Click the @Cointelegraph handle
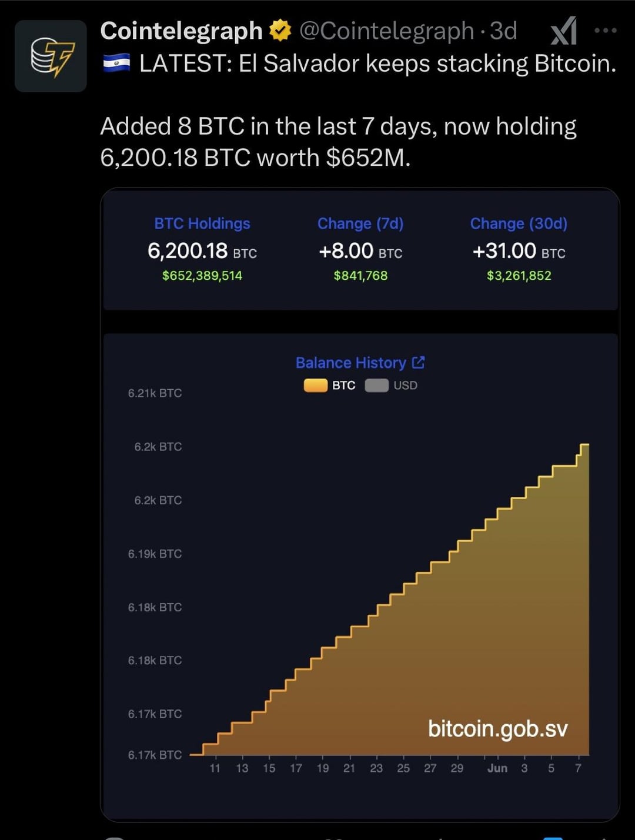This screenshot has height=840, width=635. (x=387, y=31)
